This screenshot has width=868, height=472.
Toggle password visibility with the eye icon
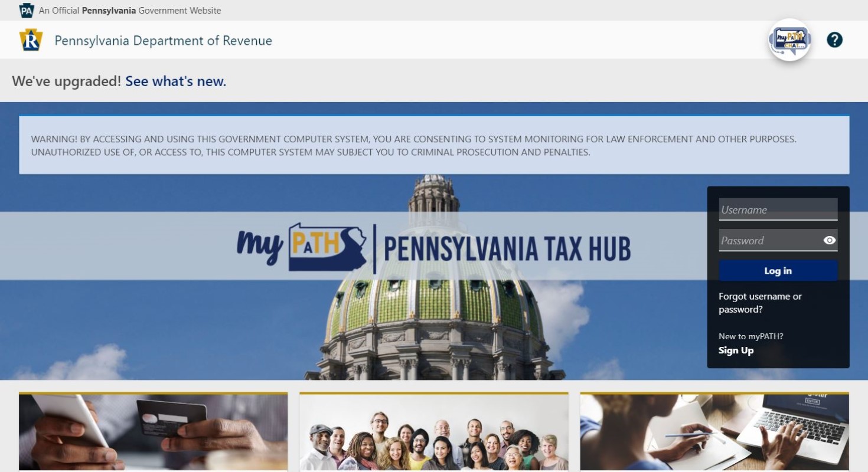pyautogui.click(x=829, y=240)
